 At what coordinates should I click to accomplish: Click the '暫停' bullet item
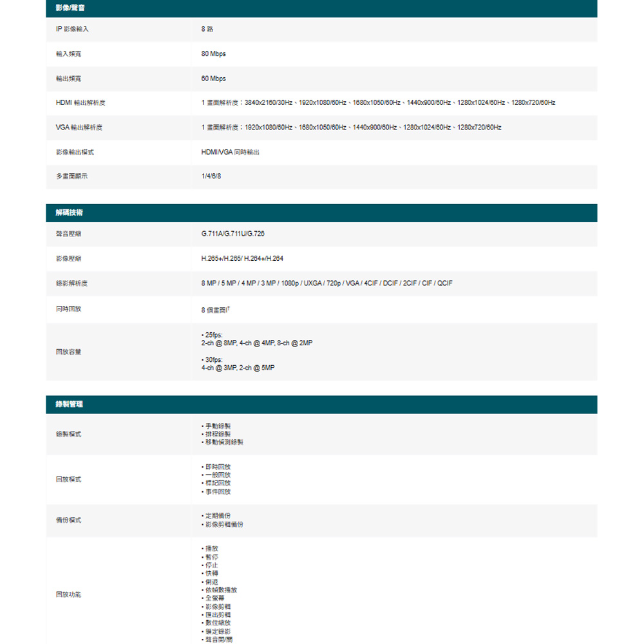click(x=211, y=557)
